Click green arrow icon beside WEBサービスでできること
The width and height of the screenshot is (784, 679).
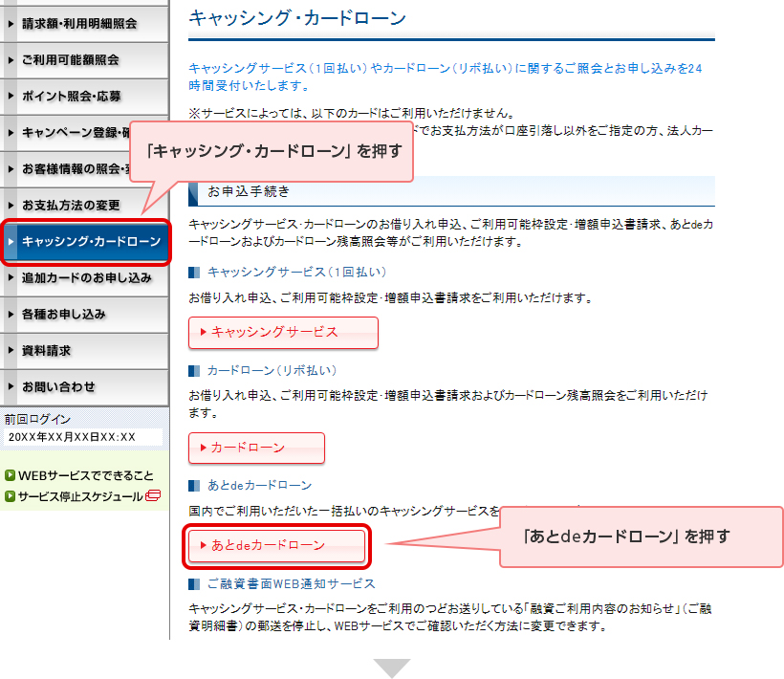[10, 475]
